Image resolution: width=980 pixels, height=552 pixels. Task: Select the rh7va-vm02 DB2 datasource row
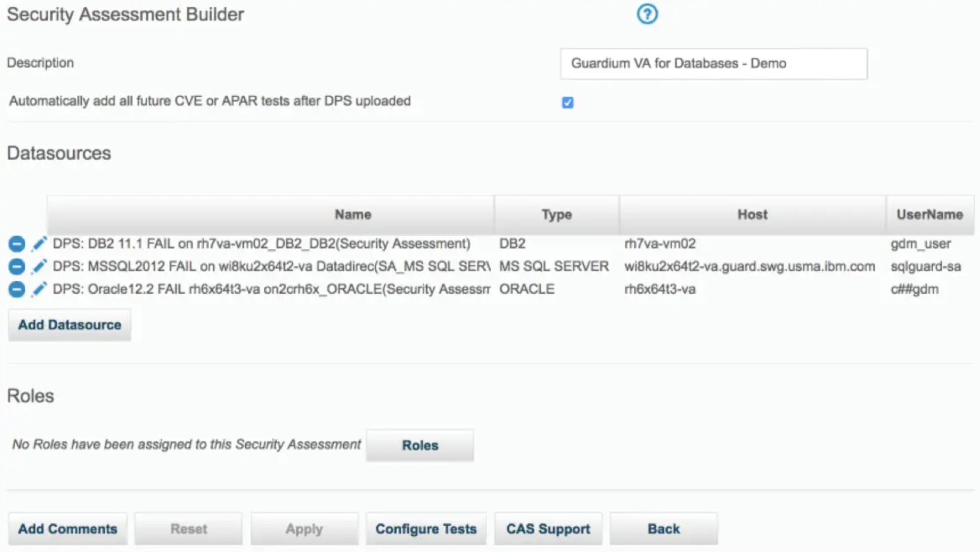coord(261,244)
